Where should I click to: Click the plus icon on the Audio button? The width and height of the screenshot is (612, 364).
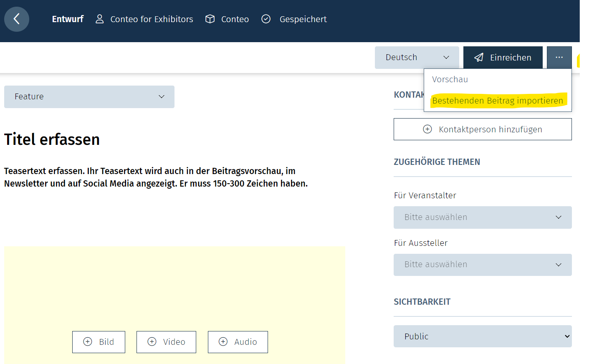coord(223,342)
